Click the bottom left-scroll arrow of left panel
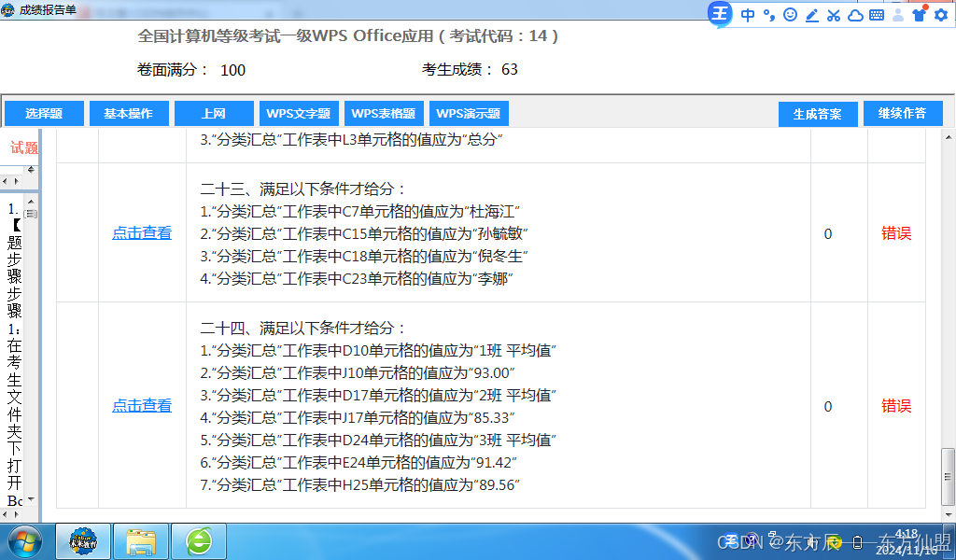956x560 pixels. pos(5,514)
